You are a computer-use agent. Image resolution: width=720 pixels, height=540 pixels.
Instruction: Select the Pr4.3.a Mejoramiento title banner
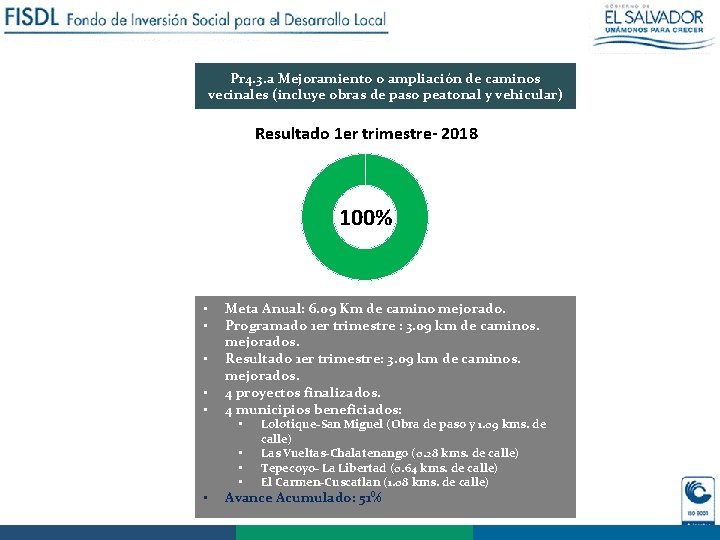pos(385,86)
